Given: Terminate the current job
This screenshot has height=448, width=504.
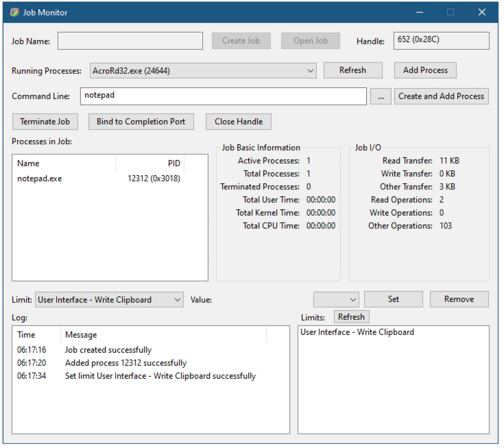Looking at the screenshot, I should coord(45,122).
